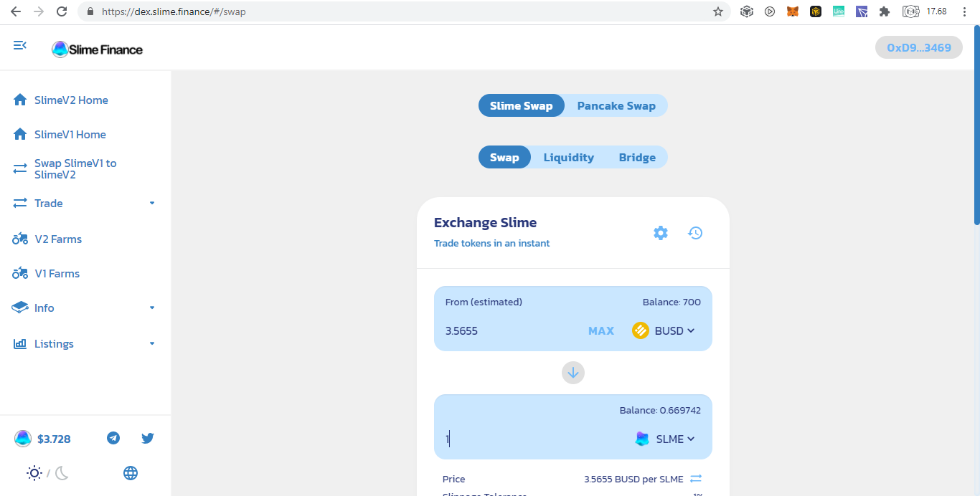Click the 'Balance: 0.669742' text

coord(660,410)
